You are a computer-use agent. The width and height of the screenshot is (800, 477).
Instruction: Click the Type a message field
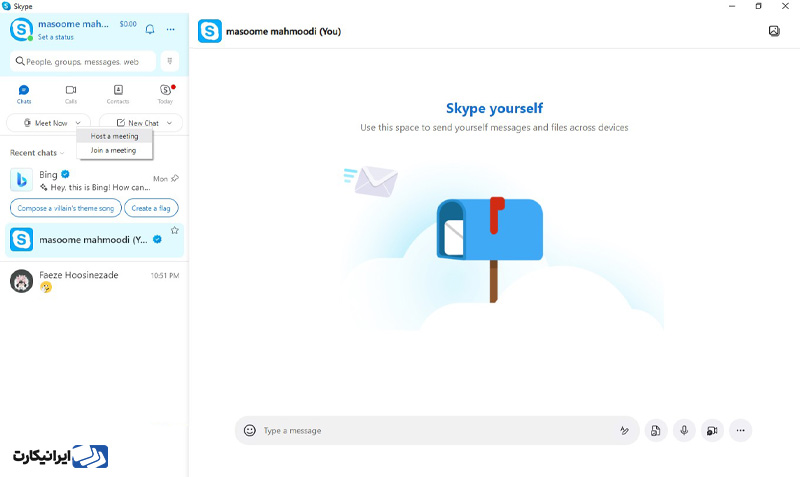437,431
